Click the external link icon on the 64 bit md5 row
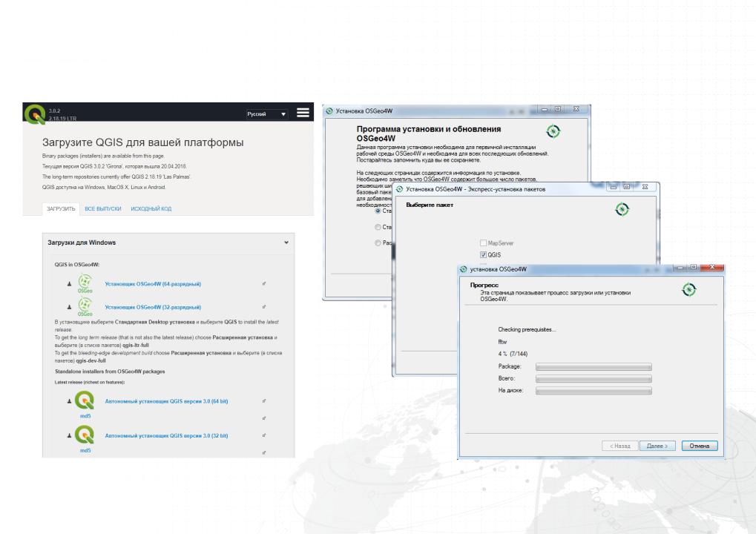Viewport: 756px width, 534px height. pyautogui.click(x=264, y=418)
